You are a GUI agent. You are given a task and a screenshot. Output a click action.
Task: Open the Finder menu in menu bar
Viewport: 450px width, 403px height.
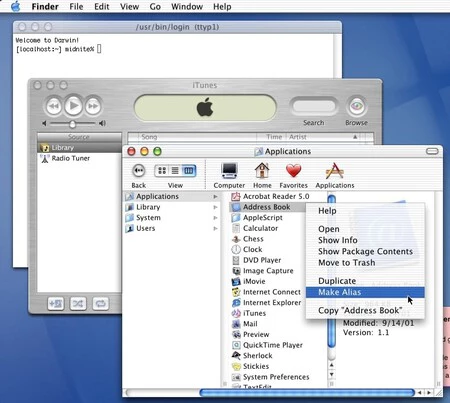tap(45, 6)
